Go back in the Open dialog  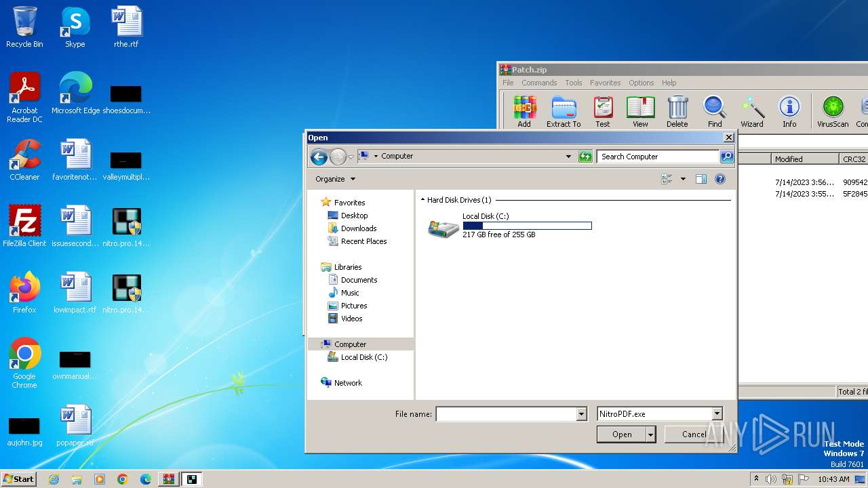coord(319,157)
